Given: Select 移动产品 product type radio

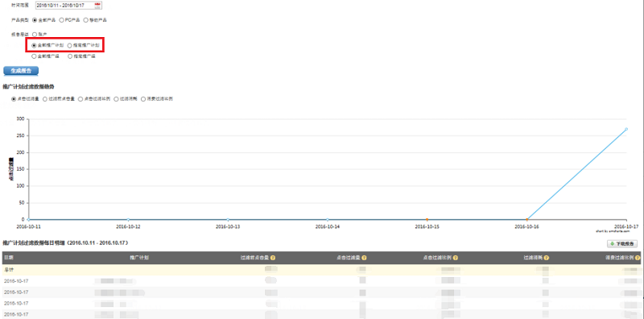Looking at the screenshot, I should pyautogui.click(x=86, y=19).
